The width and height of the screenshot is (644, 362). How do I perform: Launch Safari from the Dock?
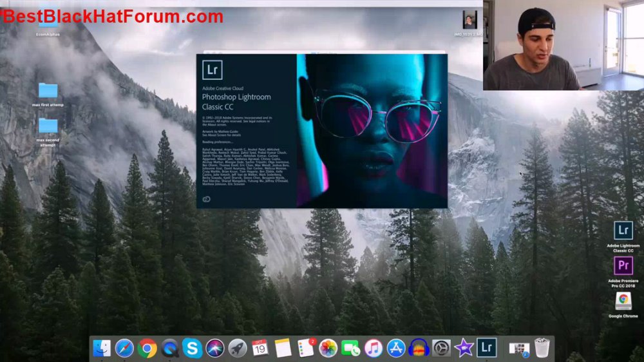pos(124,348)
